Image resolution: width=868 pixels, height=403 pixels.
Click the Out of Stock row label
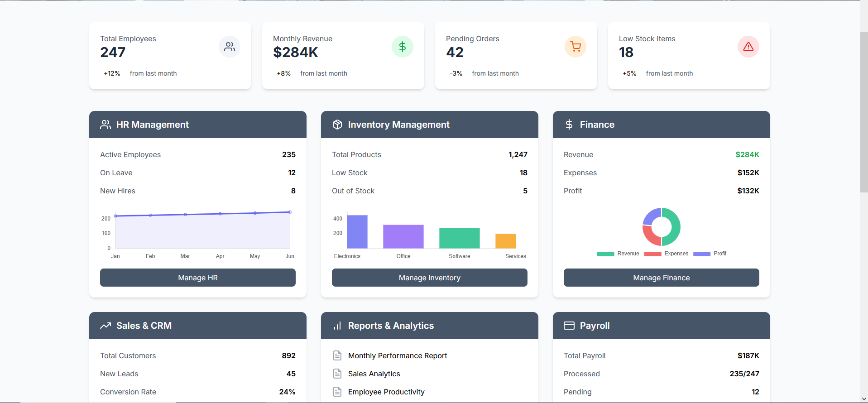pyautogui.click(x=353, y=191)
